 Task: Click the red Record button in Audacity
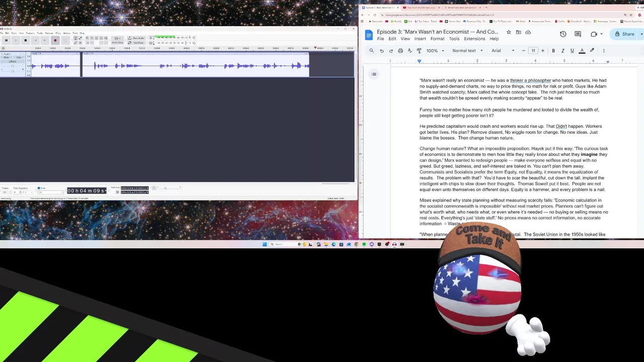point(55,40)
